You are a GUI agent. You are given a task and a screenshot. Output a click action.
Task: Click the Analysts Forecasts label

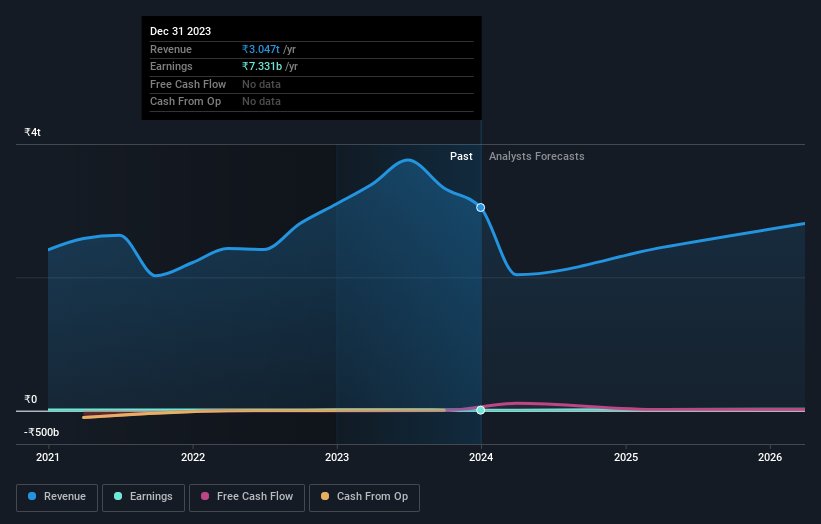coord(537,157)
